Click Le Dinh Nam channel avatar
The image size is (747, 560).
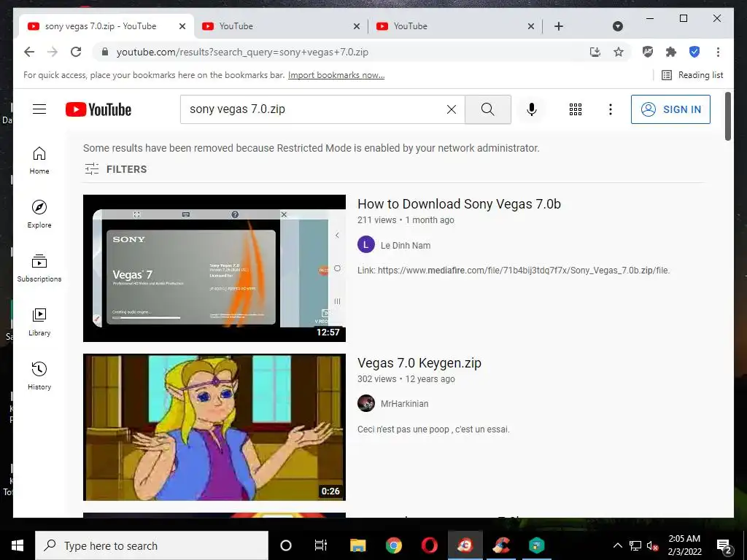tap(366, 245)
